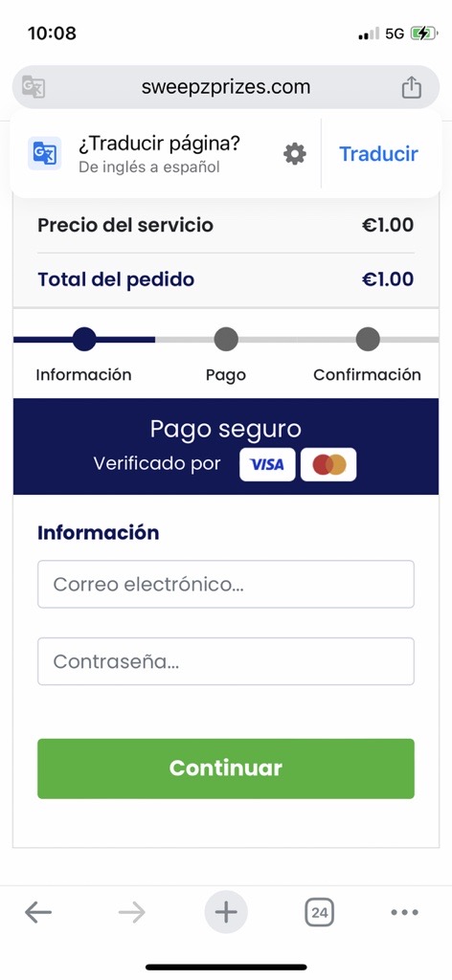Tap Traducir to translate the page

click(x=378, y=154)
